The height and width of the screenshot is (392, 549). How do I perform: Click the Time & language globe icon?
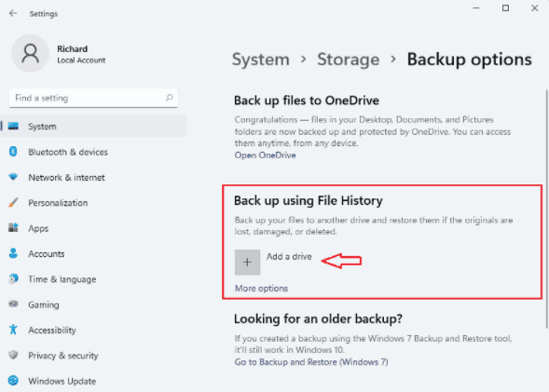[13, 278]
